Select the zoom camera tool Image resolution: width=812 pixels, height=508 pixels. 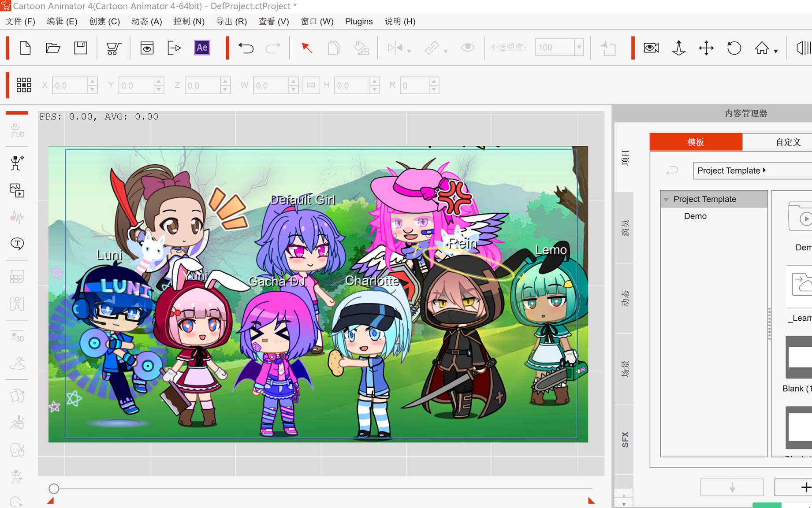coord(679,48)
